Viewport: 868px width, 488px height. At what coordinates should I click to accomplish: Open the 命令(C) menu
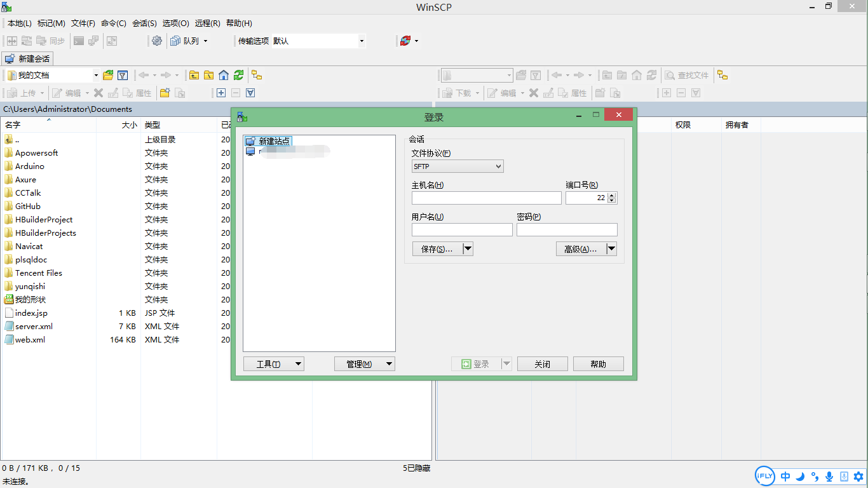pos(113,23)
